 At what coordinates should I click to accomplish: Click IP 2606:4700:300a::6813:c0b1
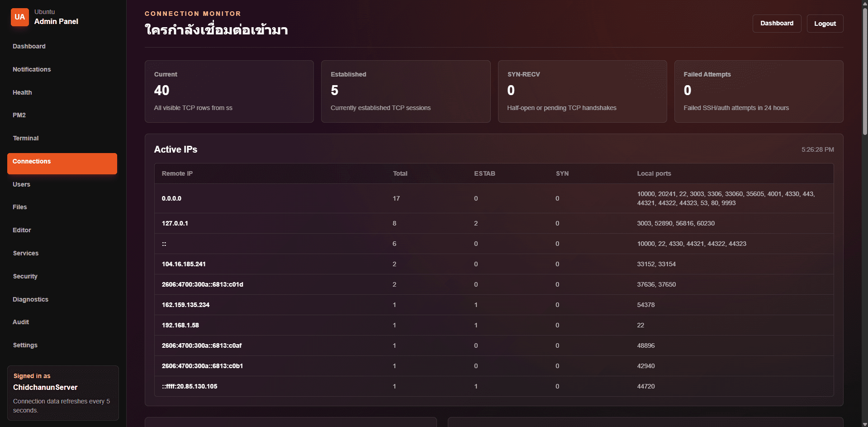click(x=202, y=366)
